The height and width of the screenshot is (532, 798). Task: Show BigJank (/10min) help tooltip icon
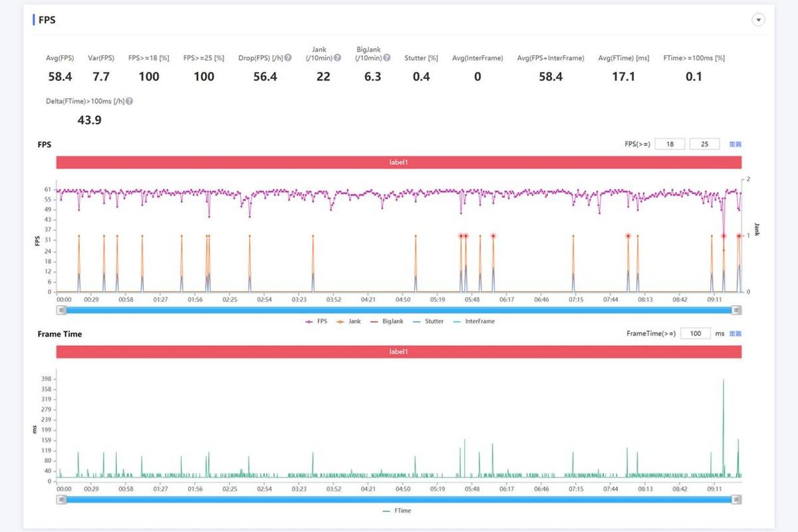click(386, 58)
